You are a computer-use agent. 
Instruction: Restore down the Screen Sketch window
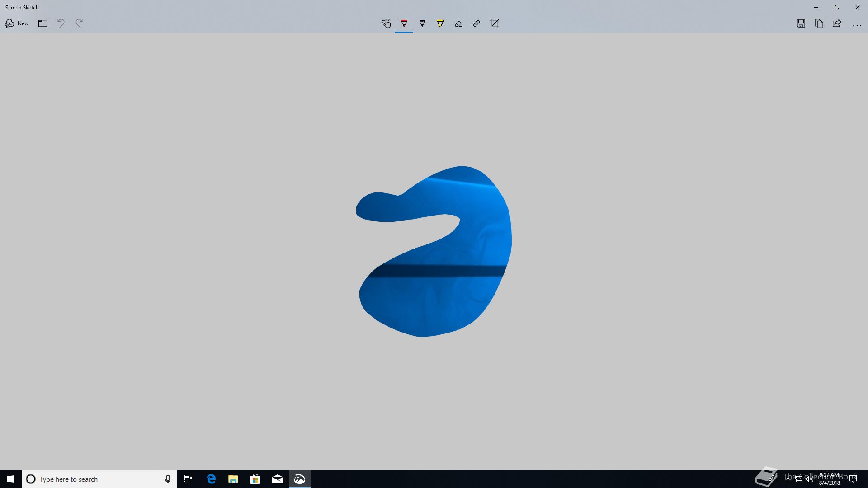pos(837,7)
